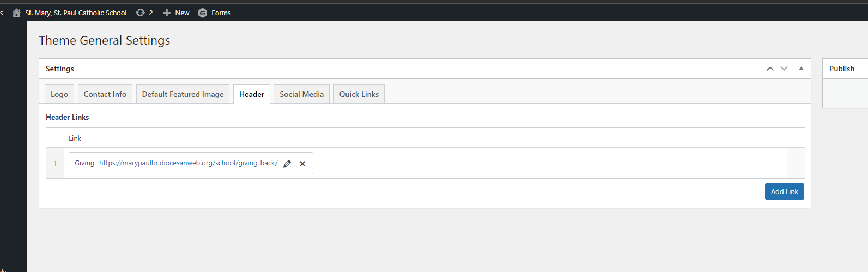
Task: Open the Forms icon in admin bar
Action: (203, 13)
